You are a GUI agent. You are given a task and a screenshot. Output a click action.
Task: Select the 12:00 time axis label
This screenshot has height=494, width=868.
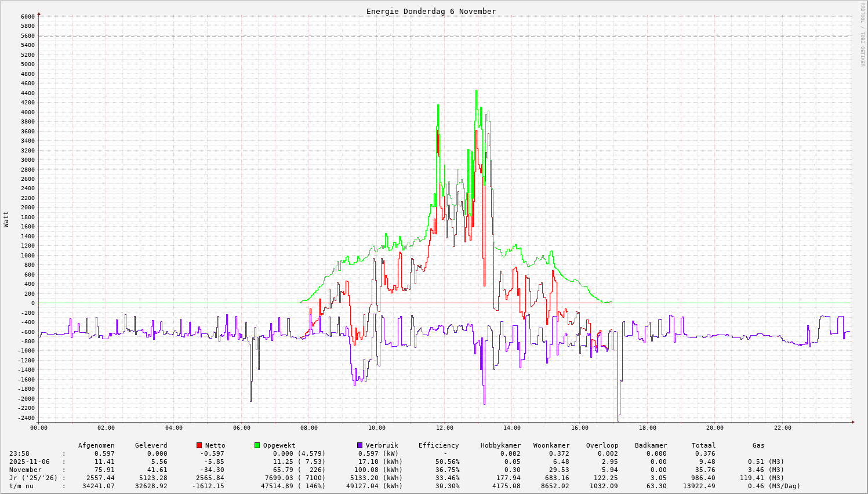444,428
